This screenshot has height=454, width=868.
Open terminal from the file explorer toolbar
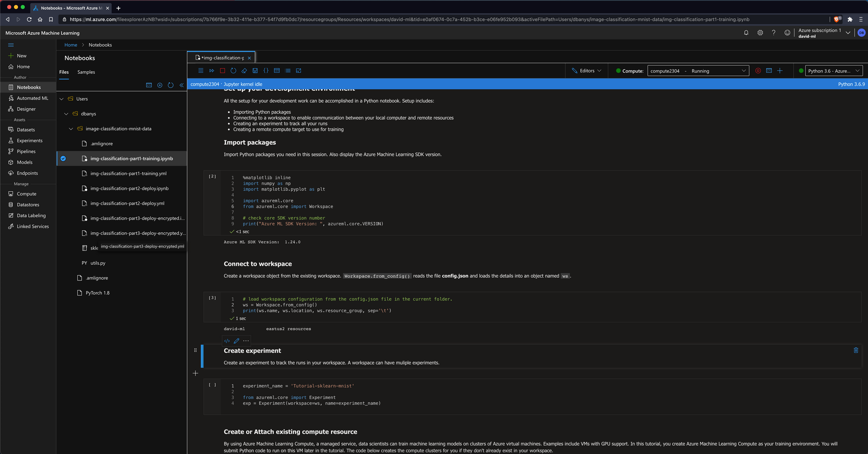(149, 85)
